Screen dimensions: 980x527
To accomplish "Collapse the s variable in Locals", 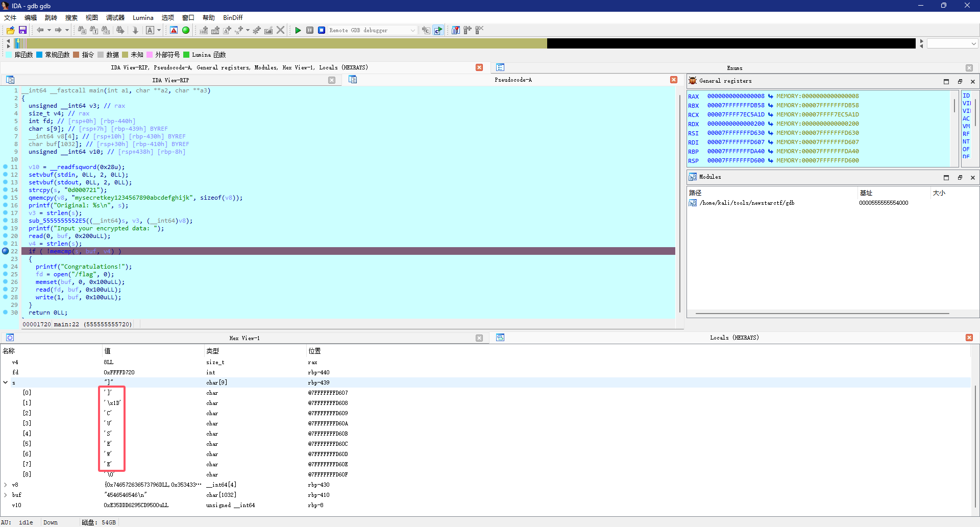I will click(6, 382).
